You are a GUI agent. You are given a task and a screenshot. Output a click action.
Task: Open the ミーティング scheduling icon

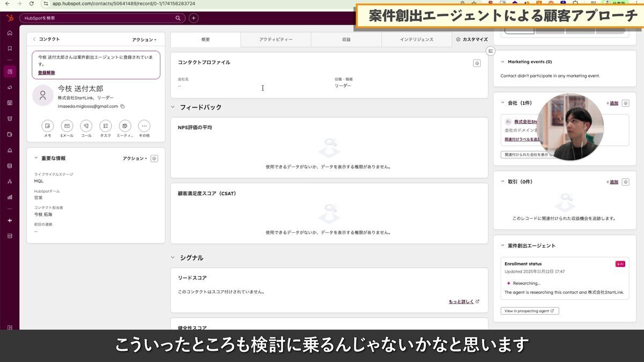[125, 125]
